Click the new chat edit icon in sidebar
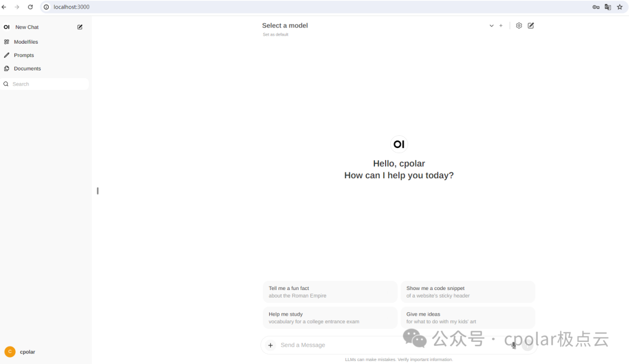The height and width of the screenshot is (364, 629). coord(80,27)
